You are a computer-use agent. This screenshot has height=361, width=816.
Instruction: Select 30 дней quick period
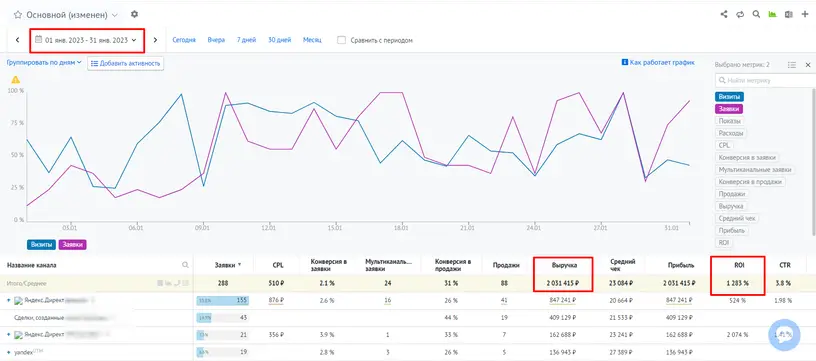point(279,40)
